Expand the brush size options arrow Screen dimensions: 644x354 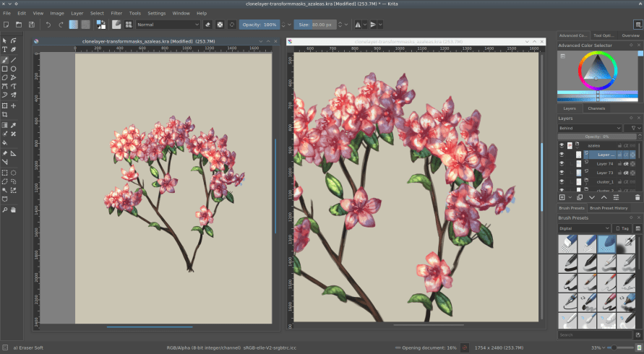346,25
